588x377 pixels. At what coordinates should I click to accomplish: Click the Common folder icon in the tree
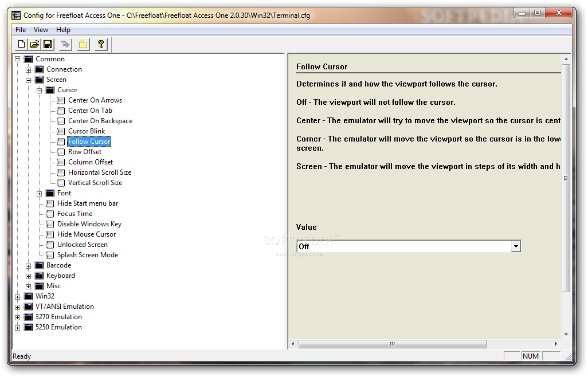(x=29, y=59)
